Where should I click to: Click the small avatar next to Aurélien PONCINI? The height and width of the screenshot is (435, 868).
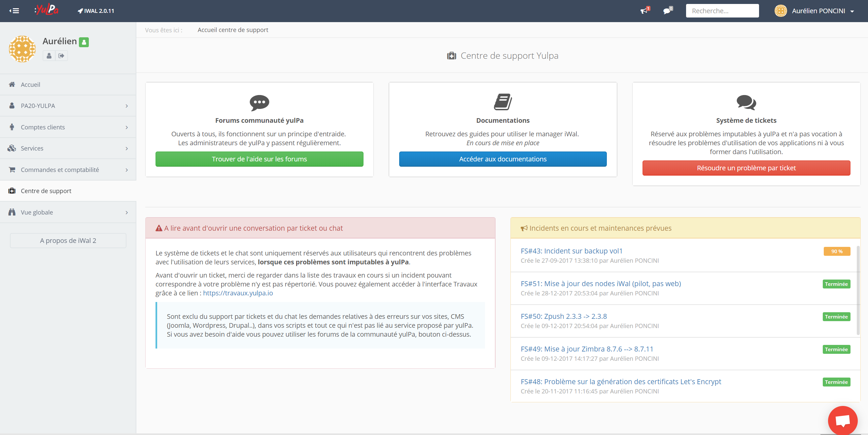(781, 11)
